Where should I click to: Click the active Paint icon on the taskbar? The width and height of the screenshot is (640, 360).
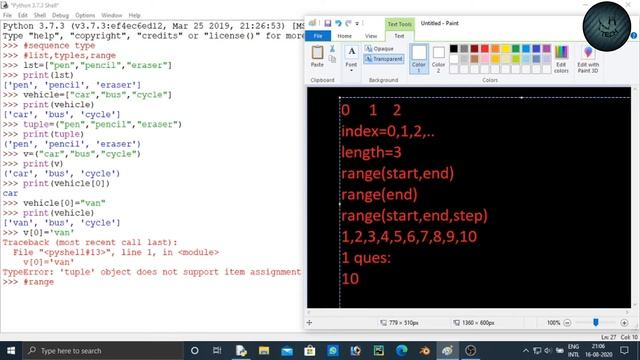(447, 351)
